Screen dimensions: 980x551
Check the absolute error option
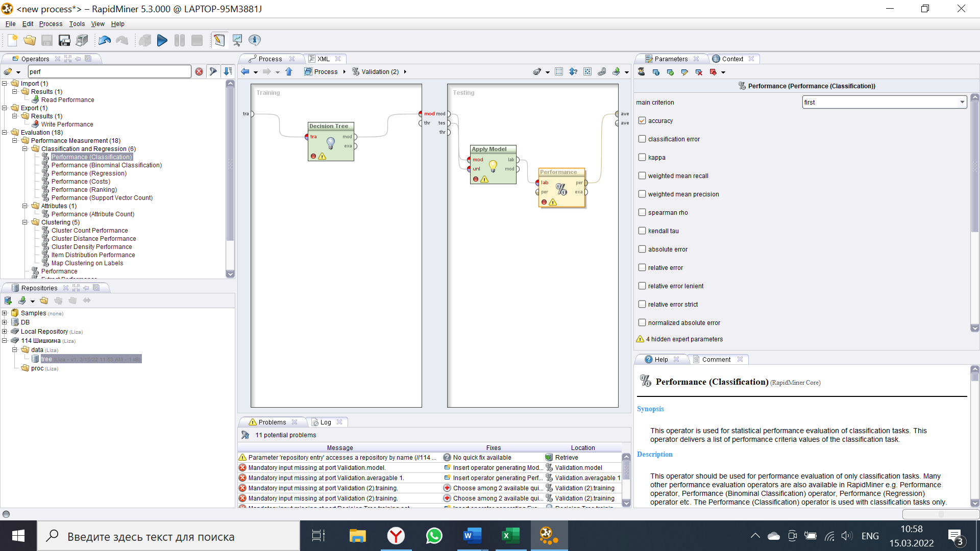[x=642, y=249]
